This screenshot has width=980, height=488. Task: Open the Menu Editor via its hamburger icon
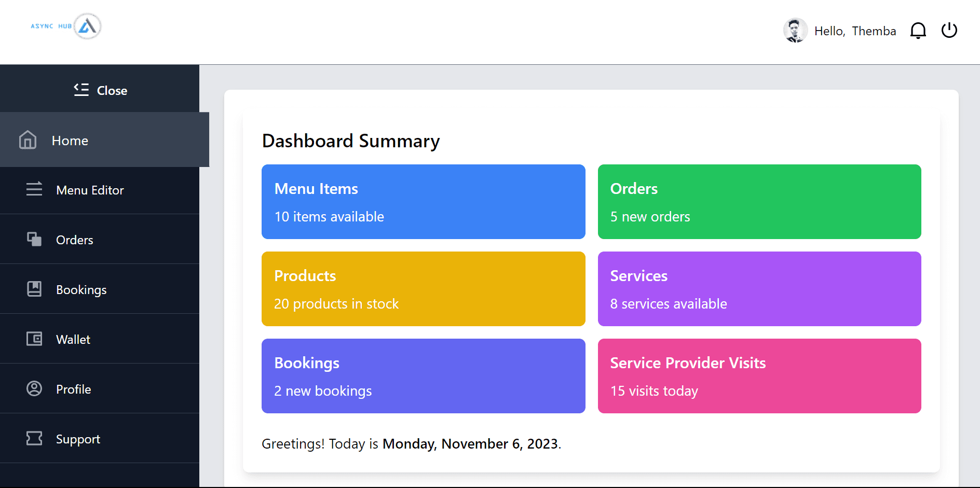coord(34,190)
